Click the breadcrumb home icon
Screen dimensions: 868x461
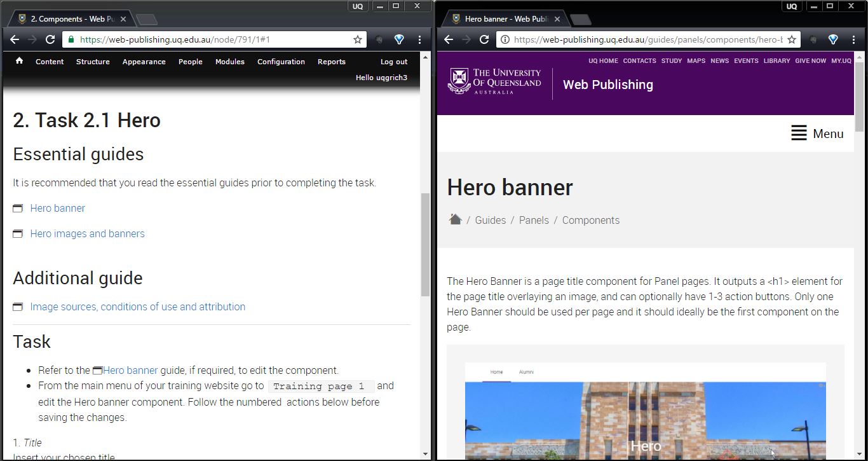[x=455, y=219]
